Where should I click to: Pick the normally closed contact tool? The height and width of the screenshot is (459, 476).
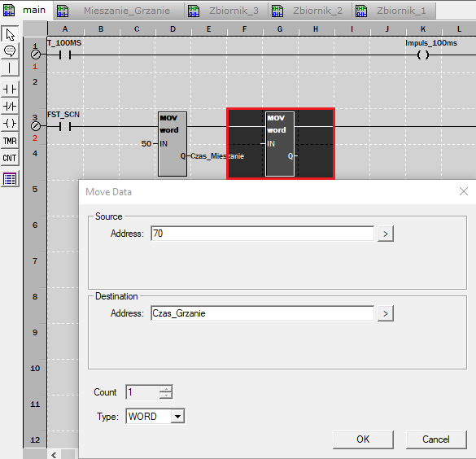pos(10,107)
